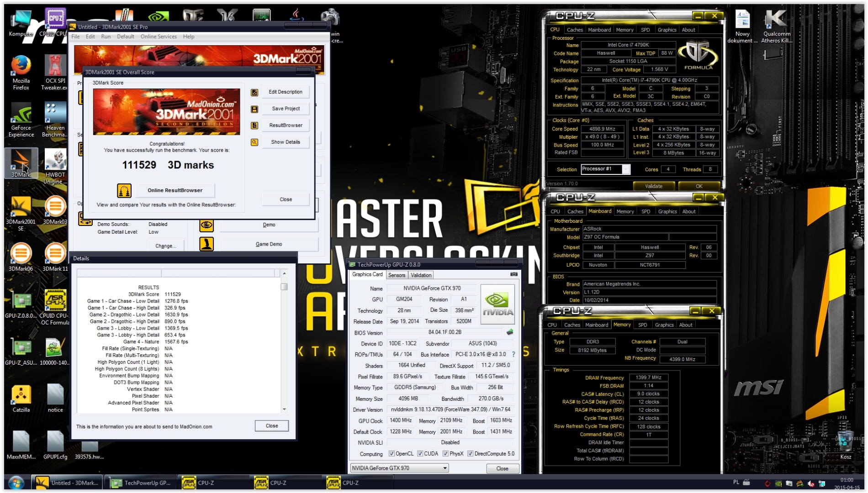Click Show Details button
868x493 pixels.
tap(286, 142)
